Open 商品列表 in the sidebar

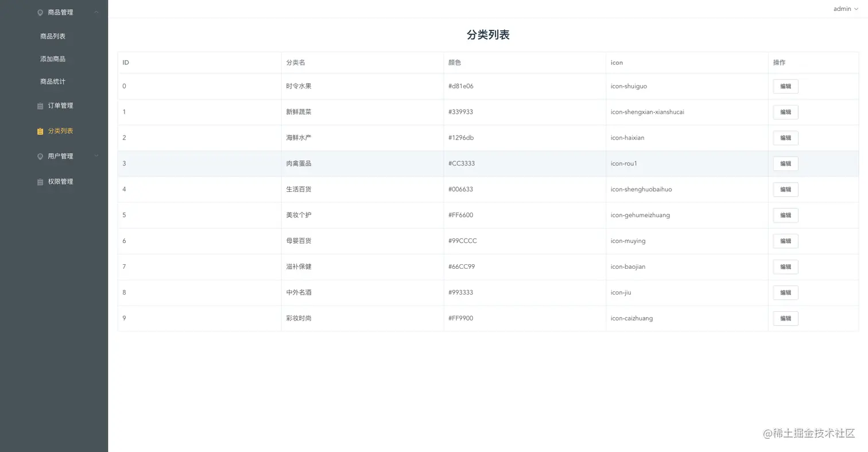point(53,36)
